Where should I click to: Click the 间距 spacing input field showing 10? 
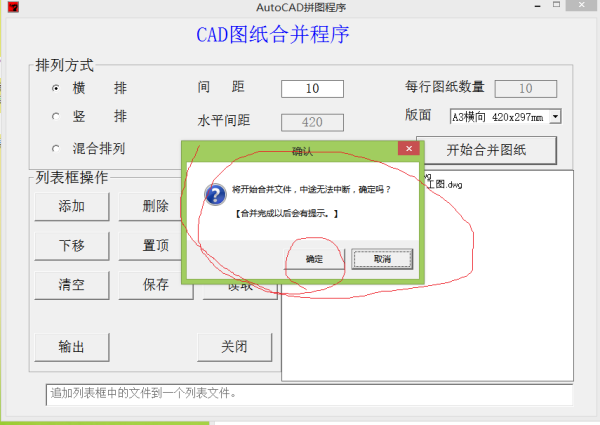point(312,89)
